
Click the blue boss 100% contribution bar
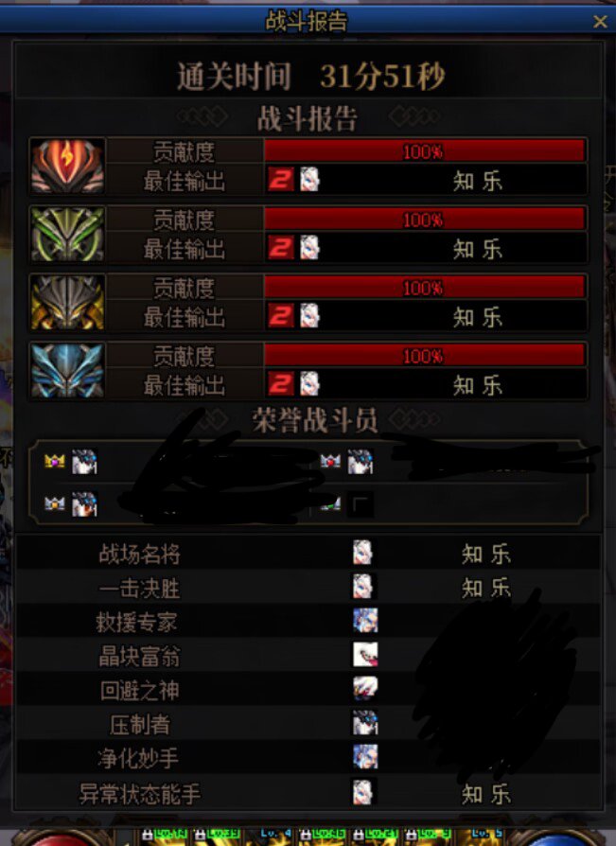[x=425, y=356]
